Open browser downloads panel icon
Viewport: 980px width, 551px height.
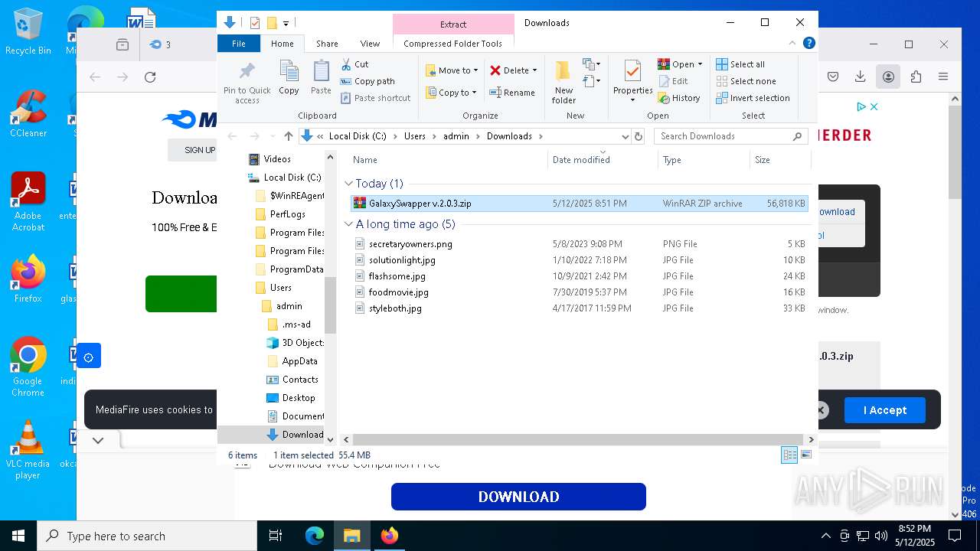click(861, 77)
